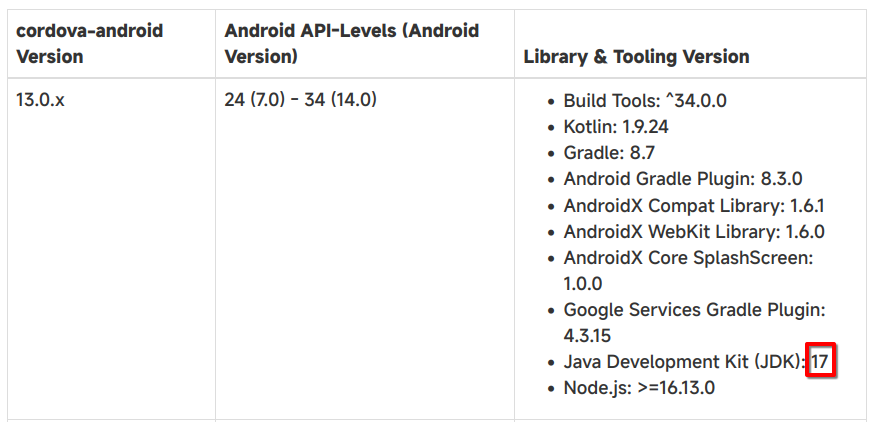Click the 4.3.15 plugin version number
Screen dimensions: 878x422
pyautogui.click(x=588, y=335)
